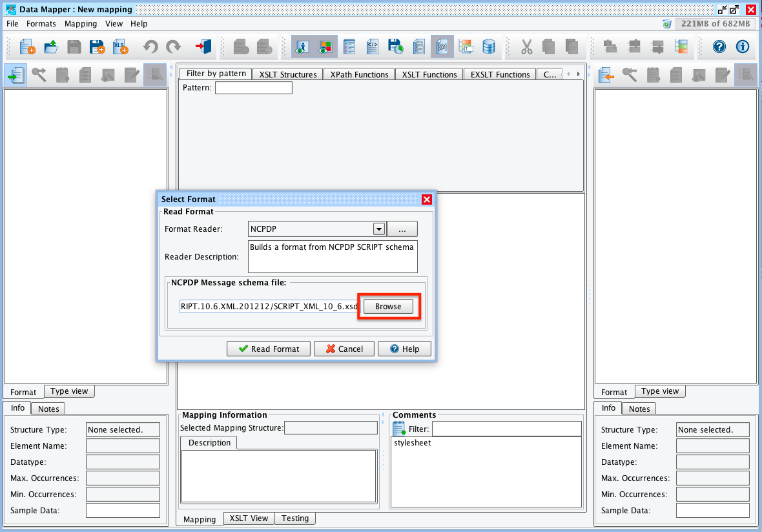This screenshot has width=762, height=532.
Task: Click the blue database cylinder icon
Action: pyautogui.click(x=489, y=46)
